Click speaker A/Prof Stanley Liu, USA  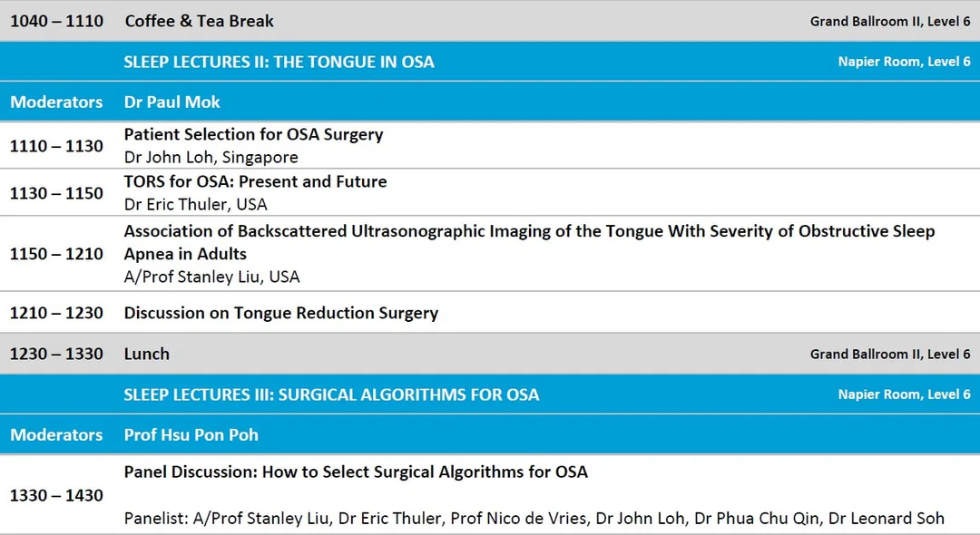(x=211, y=277)
